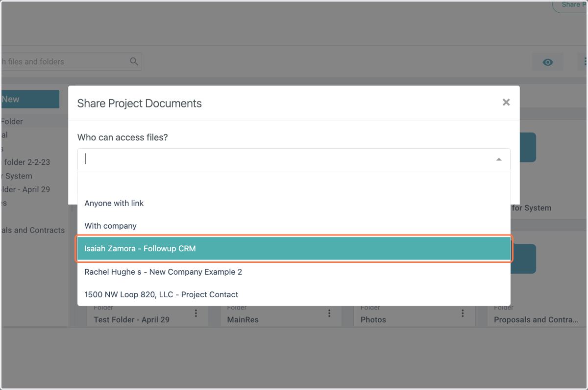
Task: Click inside 'Who can access files?' field
Action: 294,159
